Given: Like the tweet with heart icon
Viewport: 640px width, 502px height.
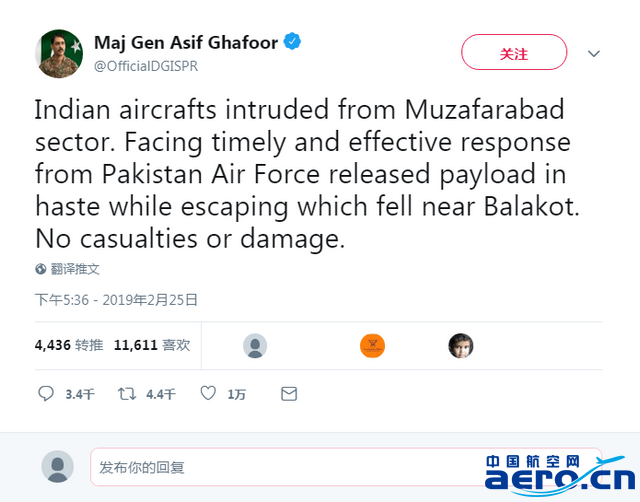Looking at the screenshot, I should [208, 394].
